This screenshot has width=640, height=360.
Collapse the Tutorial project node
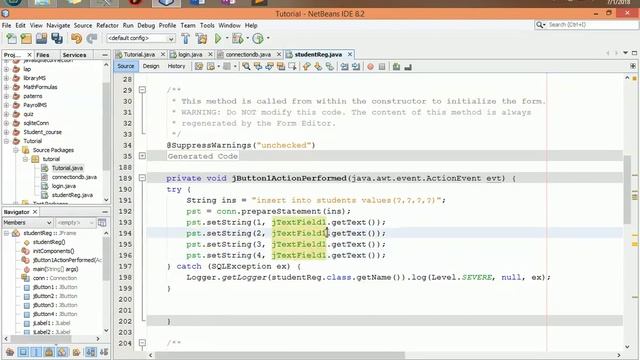tap(7, 141)
